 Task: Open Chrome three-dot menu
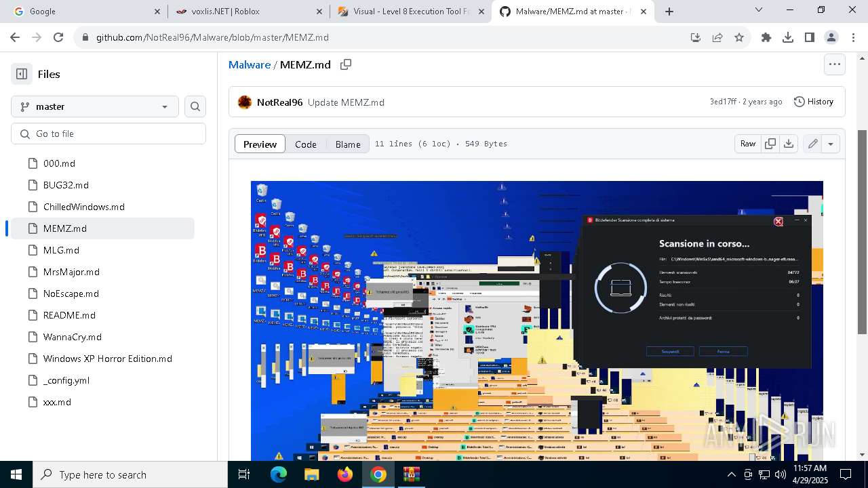click(x=853, y=38)
